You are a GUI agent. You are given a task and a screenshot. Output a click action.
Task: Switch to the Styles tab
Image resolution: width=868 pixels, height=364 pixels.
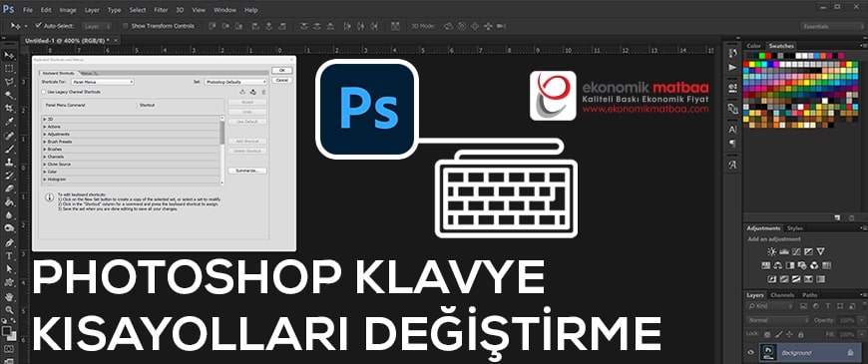point(795,228)
